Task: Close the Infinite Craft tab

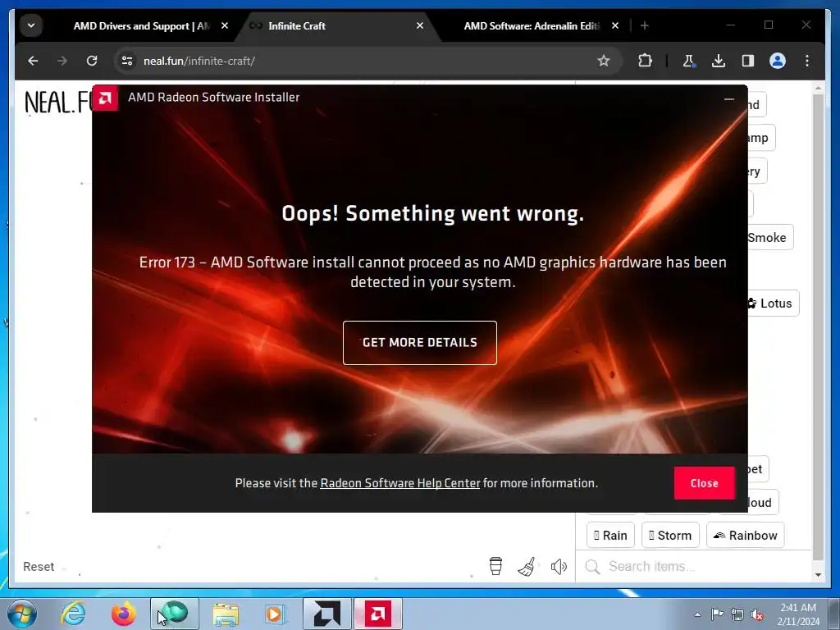Action: (420, 25)
